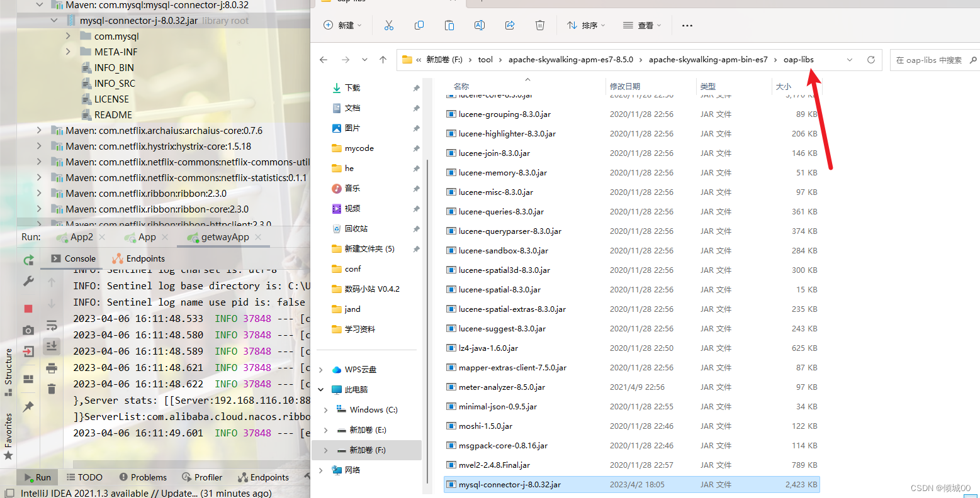Toggle Soft-Wrap in the console
980x498 pixels.
[x=52, y=325]
